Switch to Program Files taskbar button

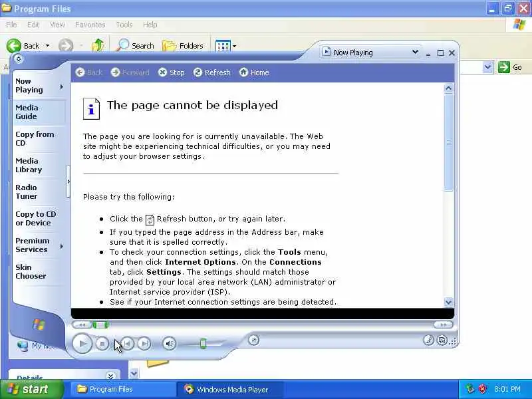[x=122, y=389]
